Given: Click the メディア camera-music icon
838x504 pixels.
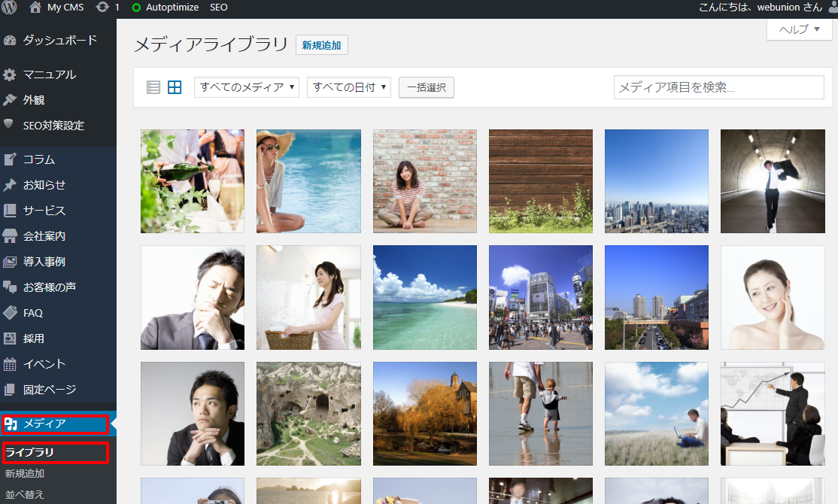Looking at the screenshot, I should coord(10,424).
